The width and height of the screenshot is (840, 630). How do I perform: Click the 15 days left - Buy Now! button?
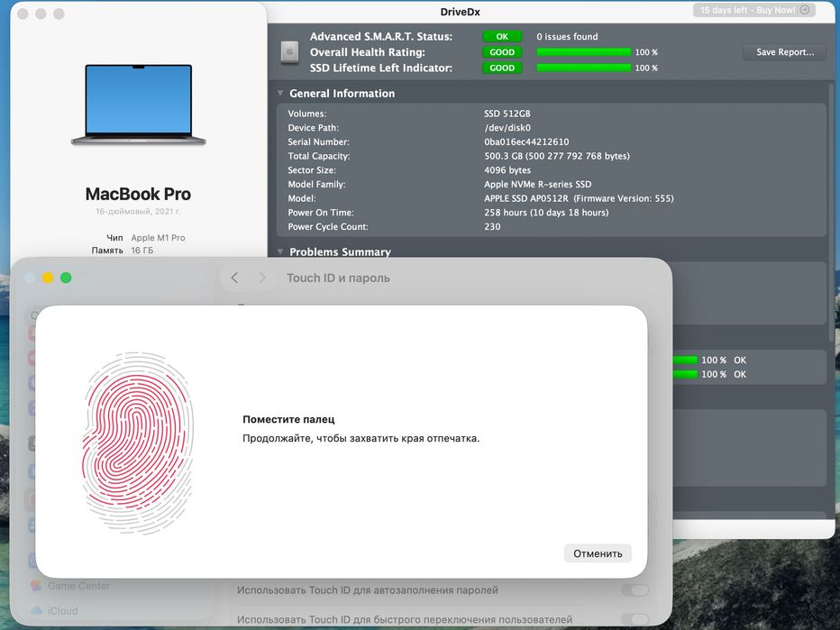[754, 10]
